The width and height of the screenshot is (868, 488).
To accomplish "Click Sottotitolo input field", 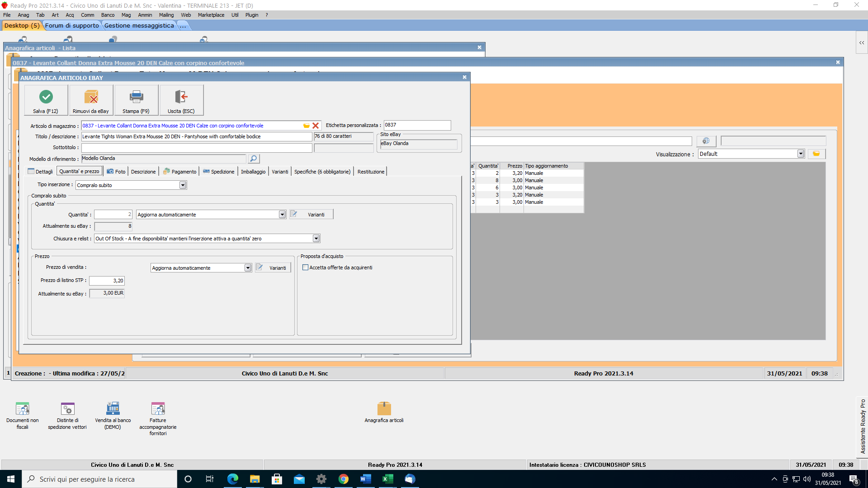I will coord(196,148).
